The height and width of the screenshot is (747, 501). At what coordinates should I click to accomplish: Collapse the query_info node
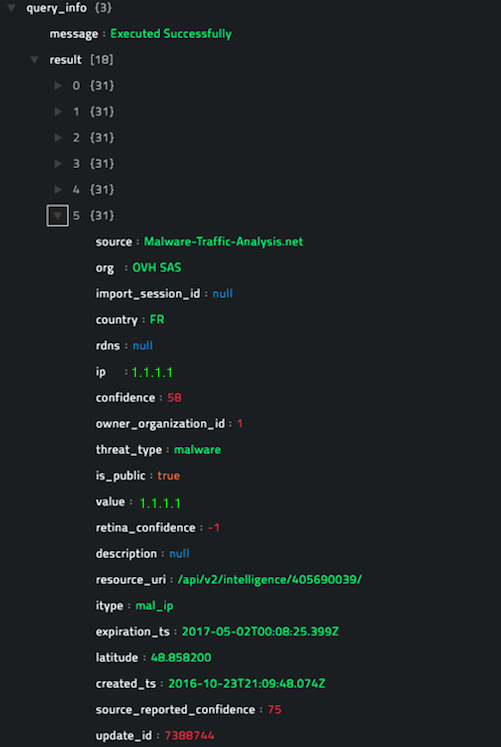click(x=11, y=8)
